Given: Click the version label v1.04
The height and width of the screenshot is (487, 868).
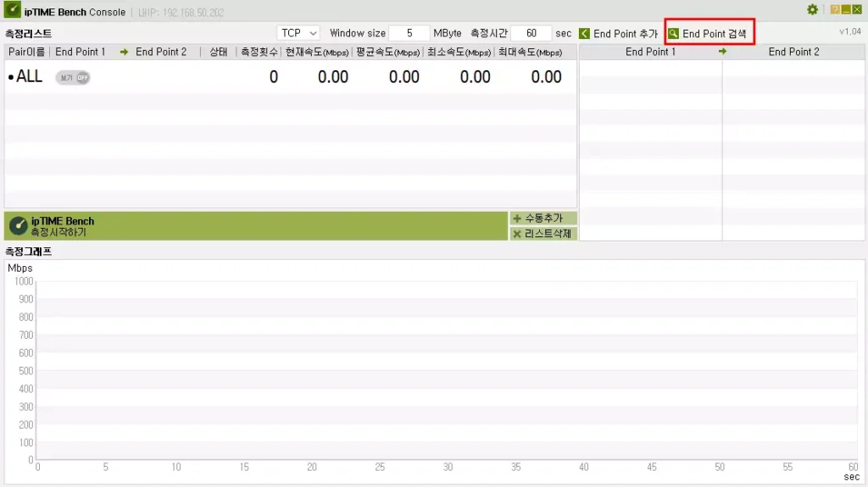Looking at the screenshot, I should tap(849, 31).
